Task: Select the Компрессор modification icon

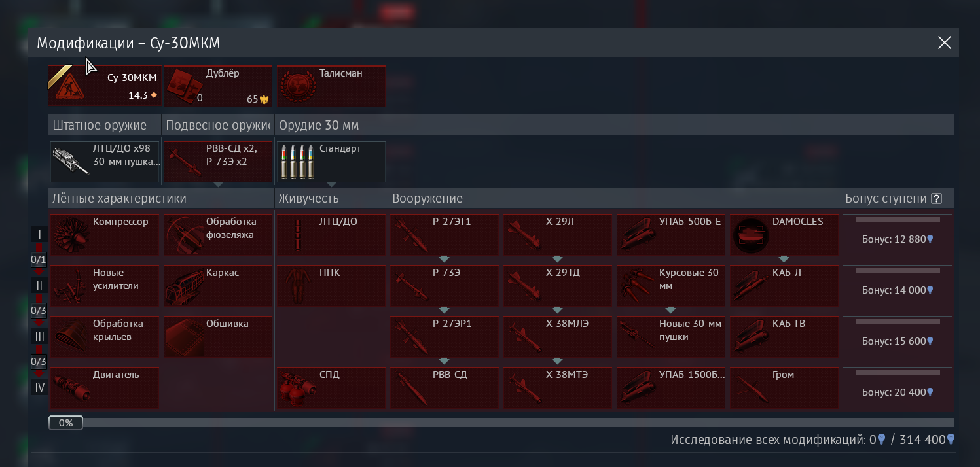Action: point(105,235)
